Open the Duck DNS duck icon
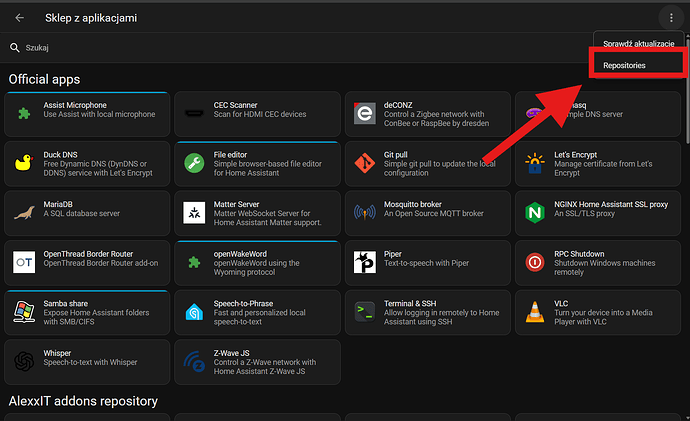The width and height of the screenshot is (690, 421). (x=24, y=163)
